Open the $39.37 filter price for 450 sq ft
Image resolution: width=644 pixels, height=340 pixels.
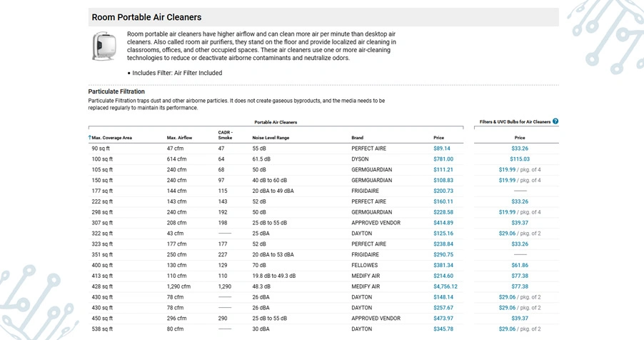coord(520,319)
